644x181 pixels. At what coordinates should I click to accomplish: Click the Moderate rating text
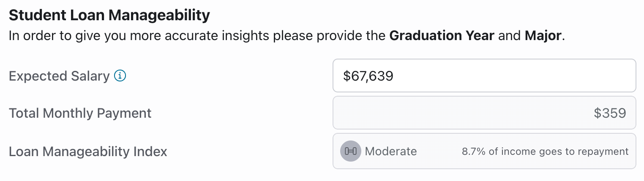[391, 151]
